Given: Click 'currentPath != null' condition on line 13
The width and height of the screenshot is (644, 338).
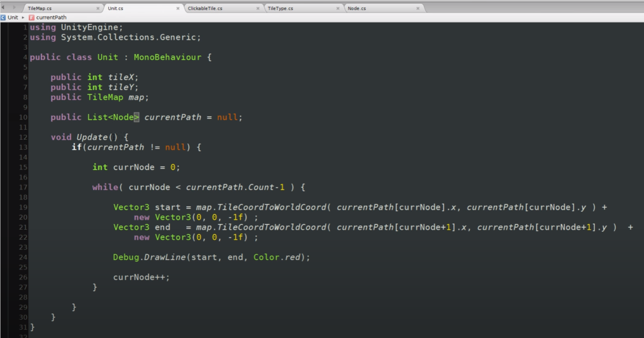Looking at the screenshot, I should [x=136, y=147].
